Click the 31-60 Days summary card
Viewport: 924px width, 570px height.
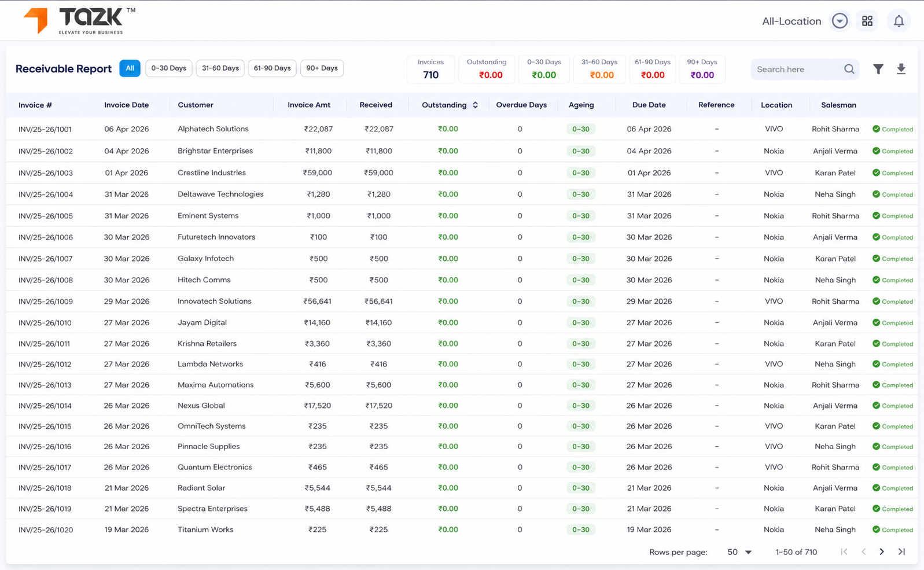599,69
